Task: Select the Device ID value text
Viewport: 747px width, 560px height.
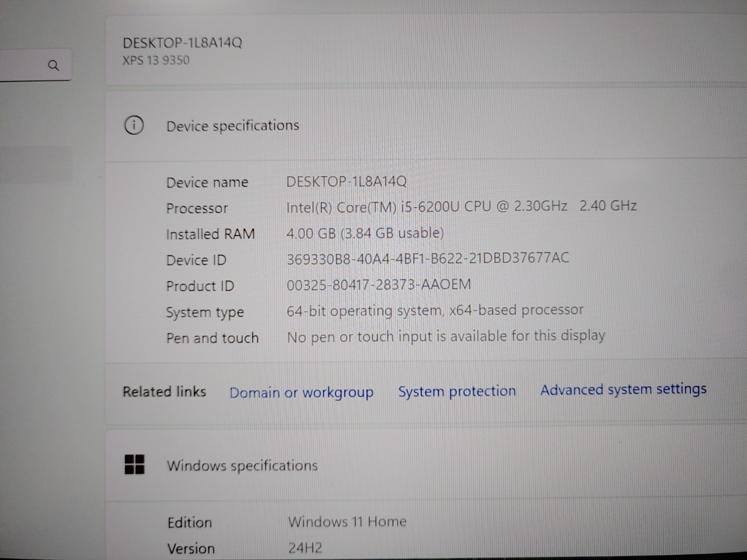Action: click(428, 258)
